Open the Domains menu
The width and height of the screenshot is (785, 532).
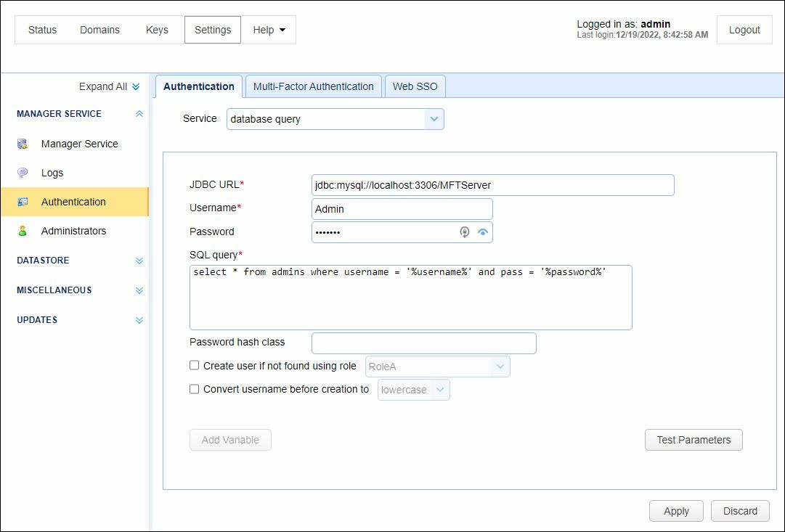click(x=99, y=30)
